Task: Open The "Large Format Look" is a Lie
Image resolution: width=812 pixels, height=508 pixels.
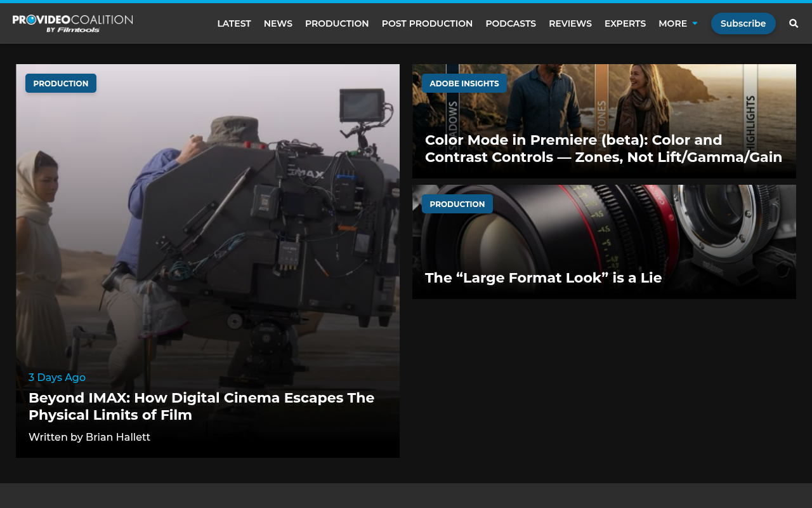Action: click(544, 277)
